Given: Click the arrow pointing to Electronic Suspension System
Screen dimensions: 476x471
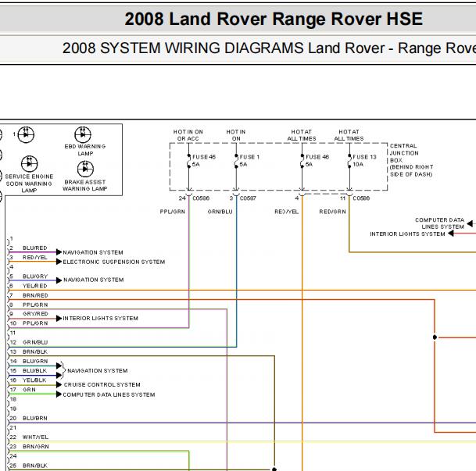Looking at the screenshot, I should pos(59,262).
